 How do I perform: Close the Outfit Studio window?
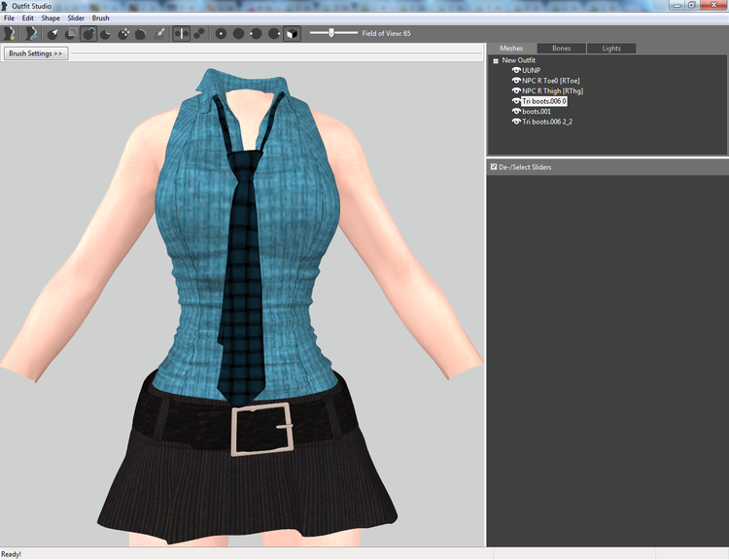point(713,5)
